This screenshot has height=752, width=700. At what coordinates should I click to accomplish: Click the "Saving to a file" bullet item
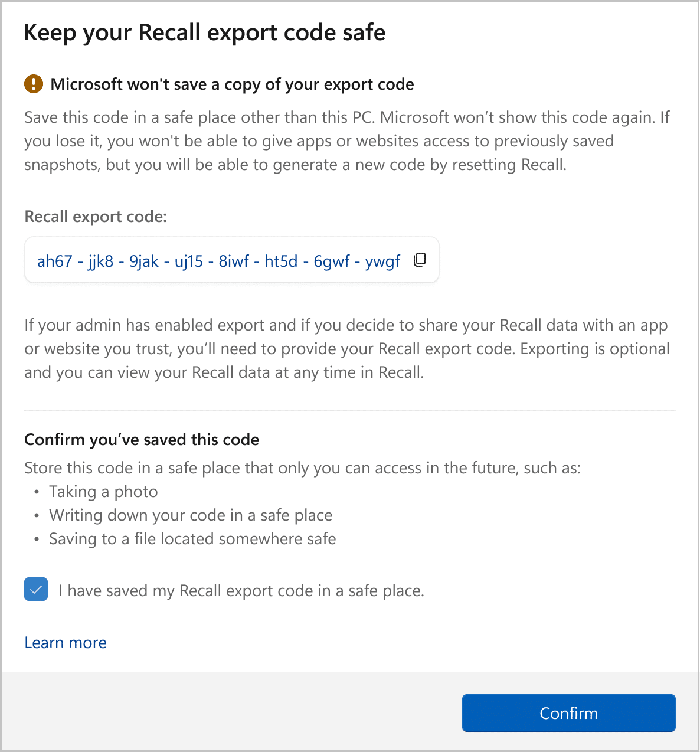192,539
